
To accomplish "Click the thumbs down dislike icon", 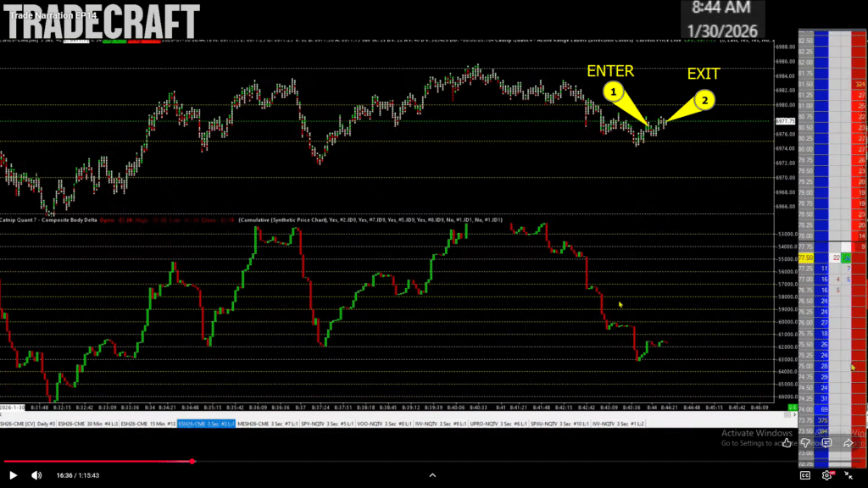I will tap(806, 442).
